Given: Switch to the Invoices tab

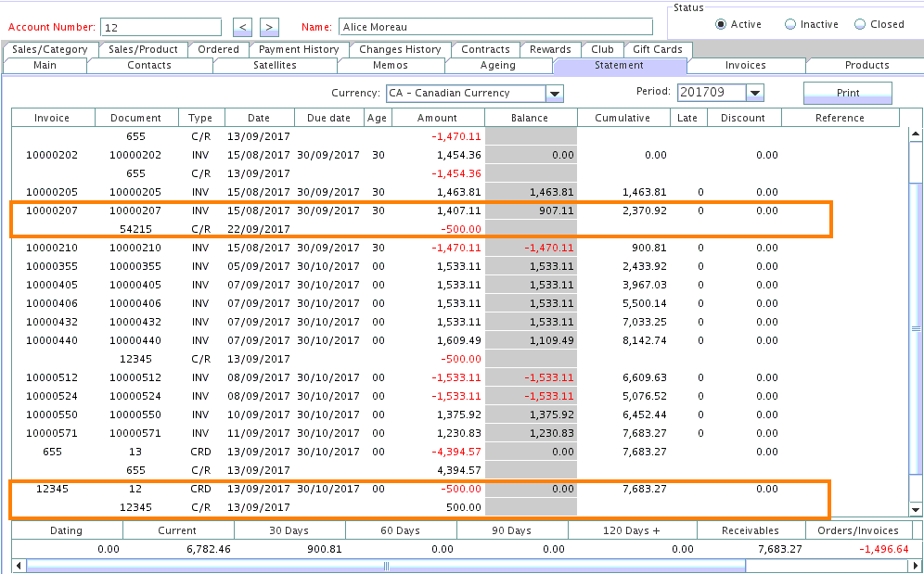Looking at the screenshot, I should [746, 66].
